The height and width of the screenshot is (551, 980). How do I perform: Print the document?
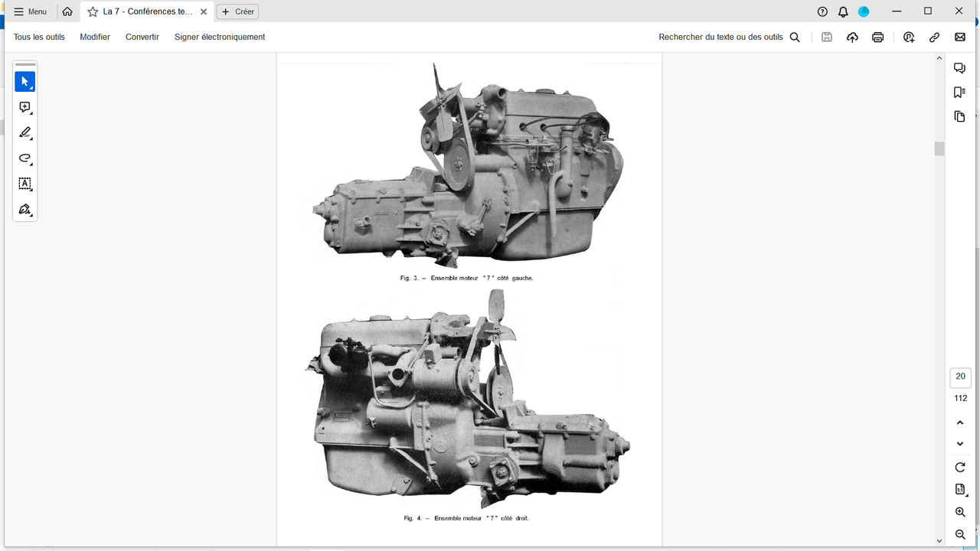878,37
